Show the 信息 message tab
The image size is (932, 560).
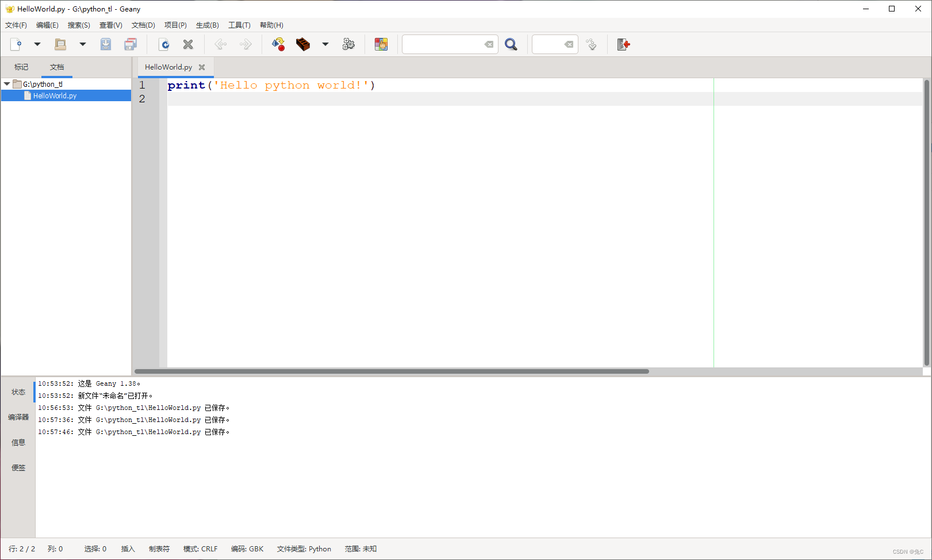coord(18,443)
